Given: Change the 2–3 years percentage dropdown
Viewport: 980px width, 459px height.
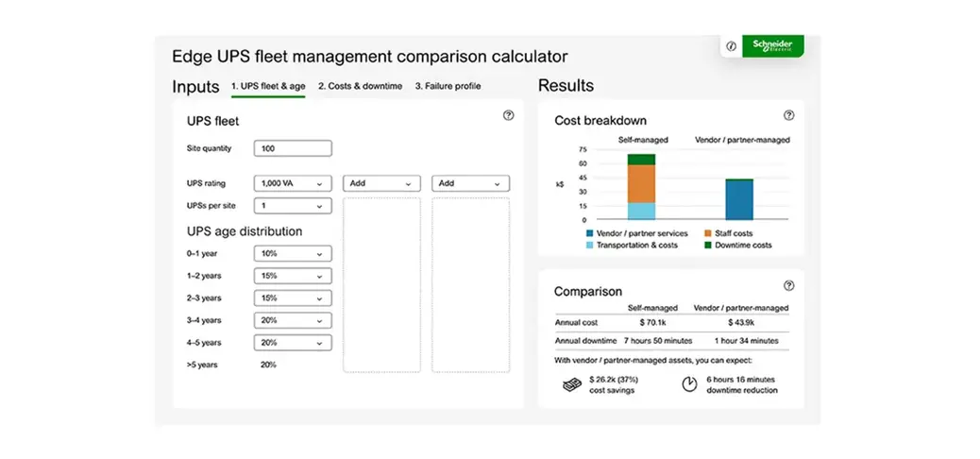Looking at the screenshot, I should [293, 298].
